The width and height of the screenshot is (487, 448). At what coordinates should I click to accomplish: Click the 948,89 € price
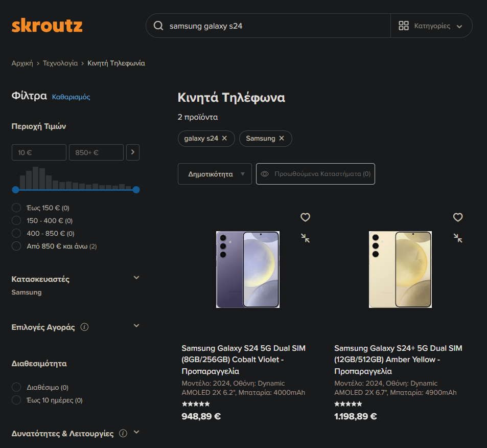tap(201, 416)
